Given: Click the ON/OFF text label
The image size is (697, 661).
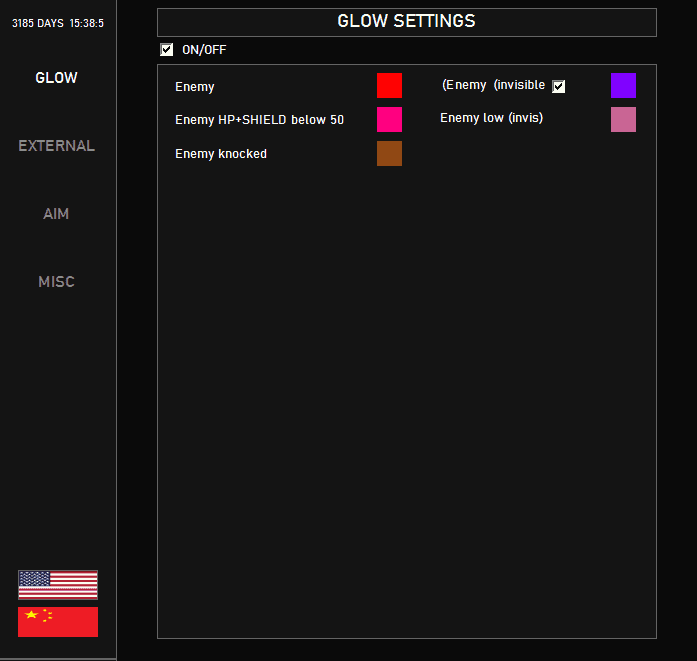Looking at the screenshot, I should [x=204, y=50].
